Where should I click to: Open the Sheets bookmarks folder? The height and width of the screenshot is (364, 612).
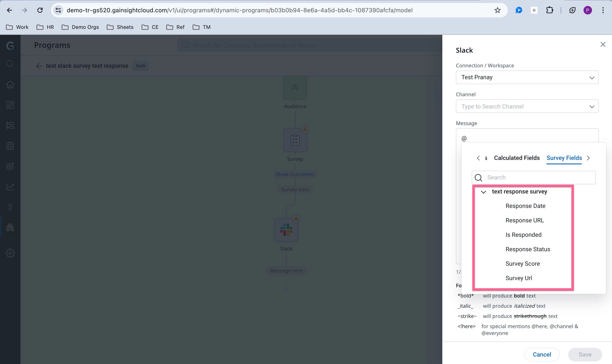[x=120, y=27]
